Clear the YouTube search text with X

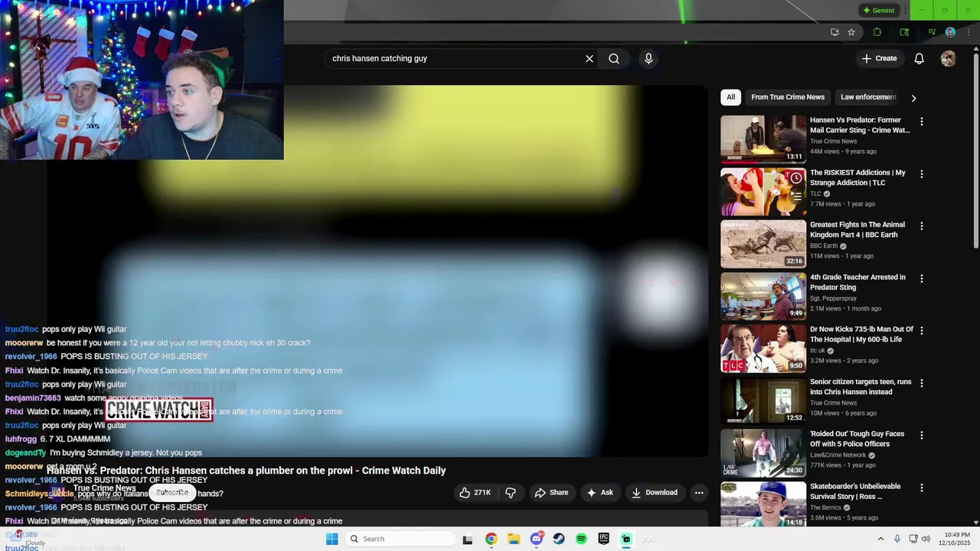coord(590,58)
